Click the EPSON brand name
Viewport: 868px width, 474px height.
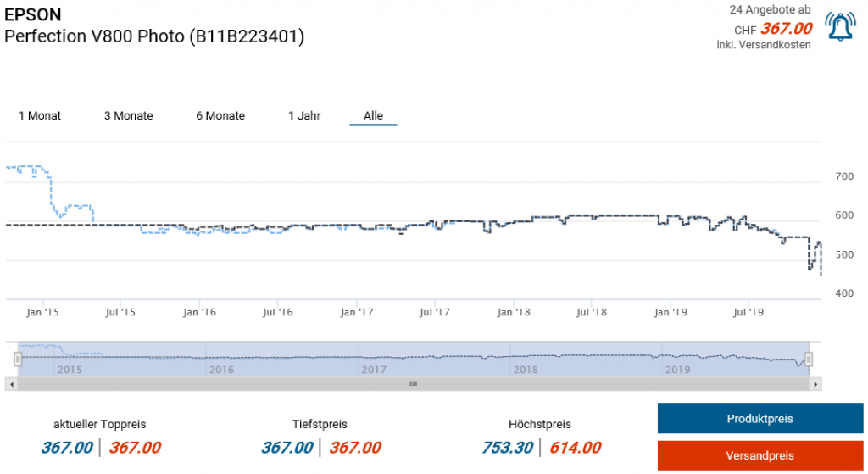[33, 14]
